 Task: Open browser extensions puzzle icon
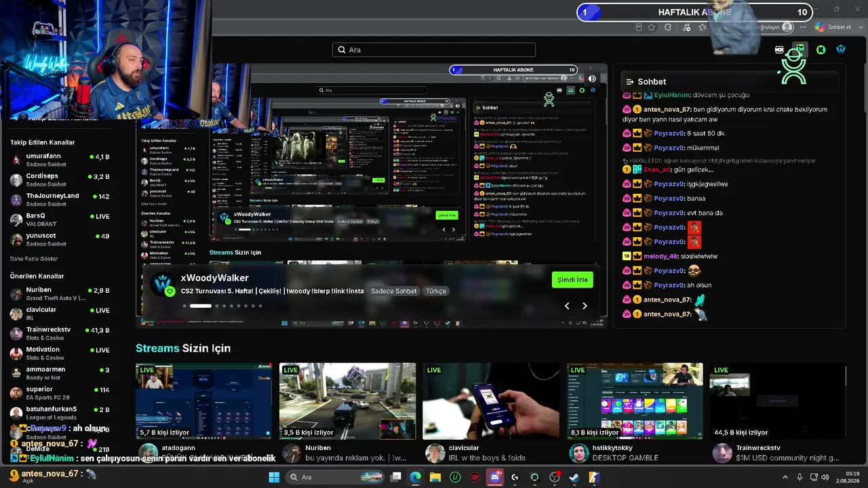point(668,27)
